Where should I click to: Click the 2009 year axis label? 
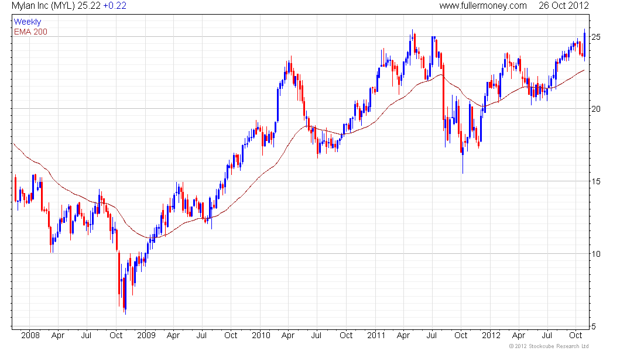coord(146,335)
